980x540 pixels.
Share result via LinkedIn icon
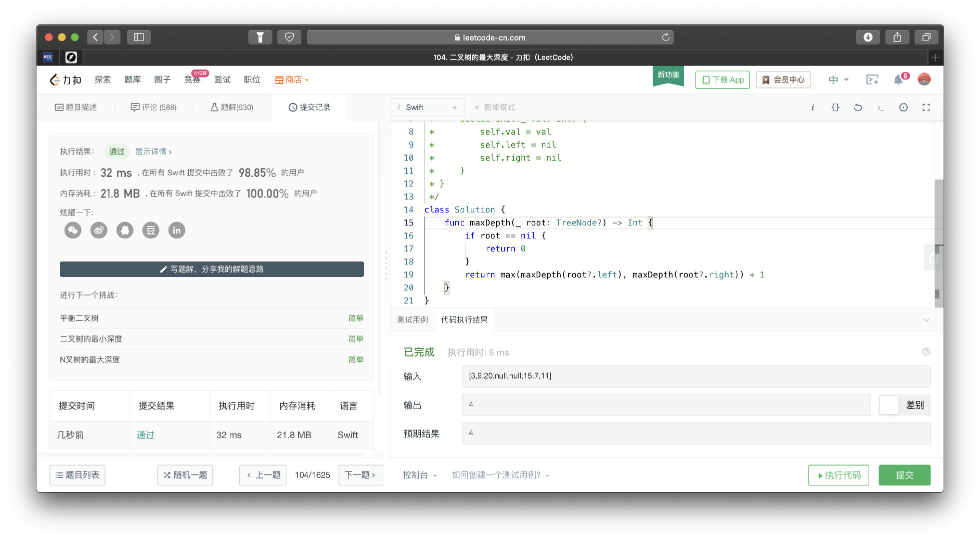point(176,230)
